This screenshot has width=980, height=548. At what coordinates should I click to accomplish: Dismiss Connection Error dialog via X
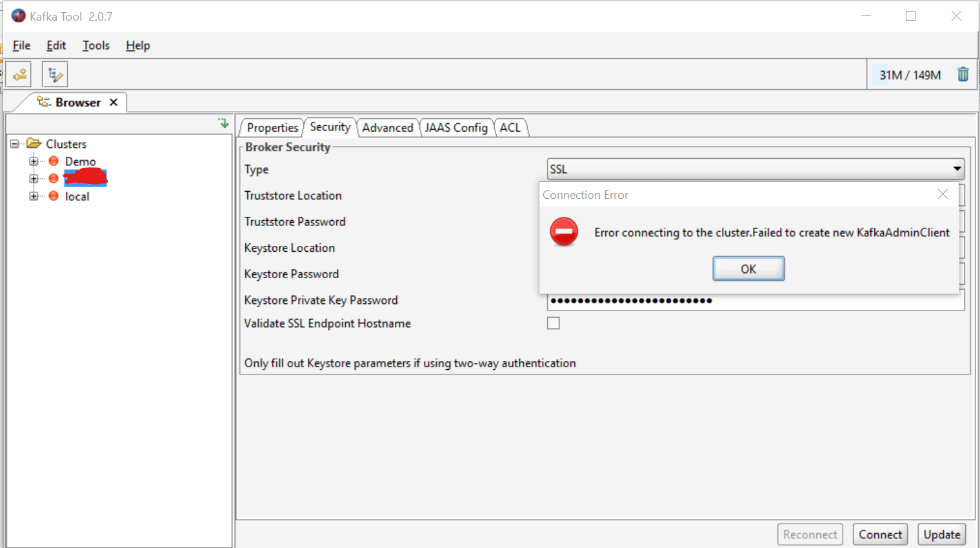tap(943, 194)
